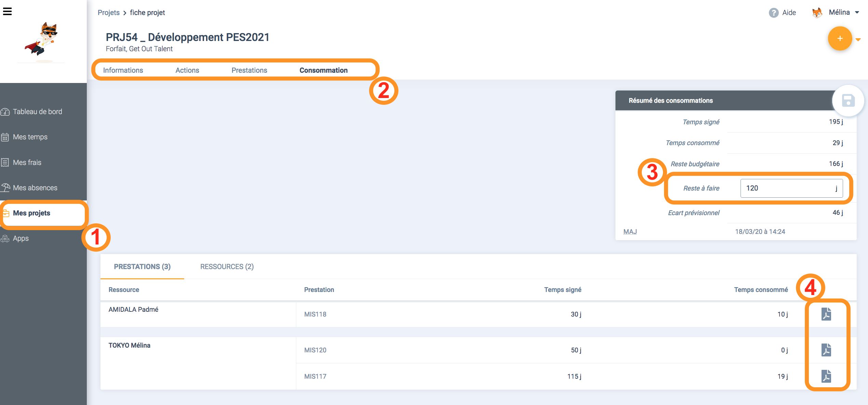Click the AMIDALA Padmé resource row
This screenshot has width=868, height=405.
point(133,310)
